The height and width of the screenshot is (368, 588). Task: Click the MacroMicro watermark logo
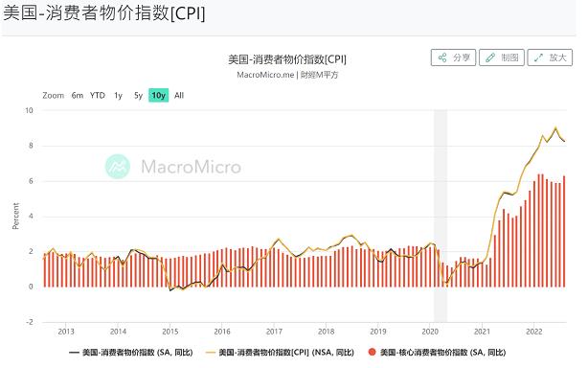point(118,166)
